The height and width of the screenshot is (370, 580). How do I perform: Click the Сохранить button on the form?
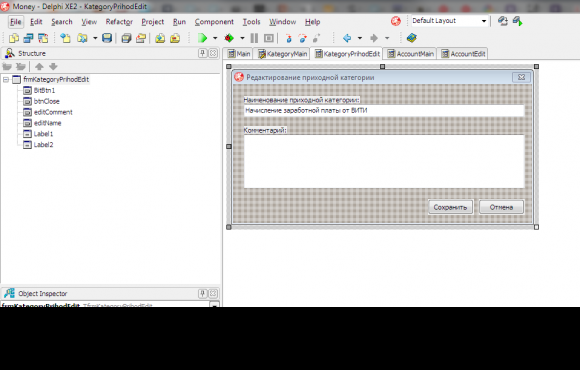point(450,207)
